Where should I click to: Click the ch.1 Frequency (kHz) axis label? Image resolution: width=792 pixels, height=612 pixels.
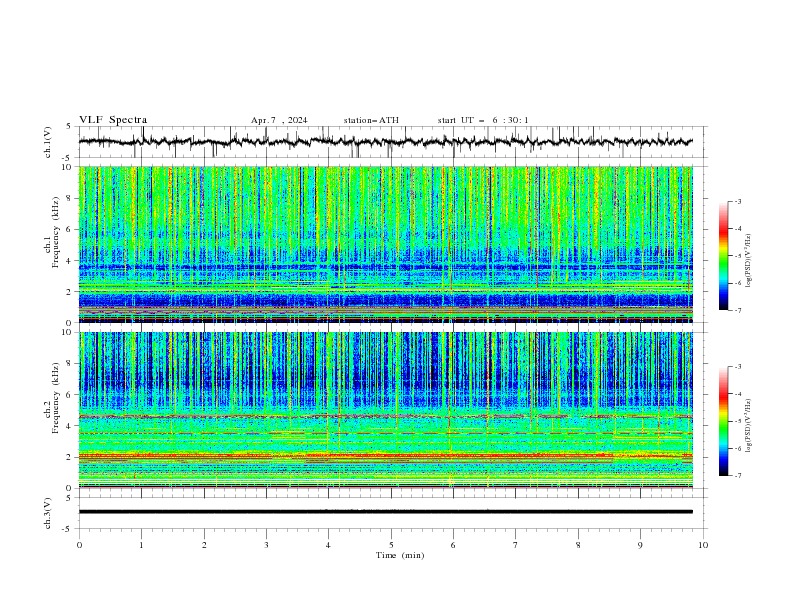[52, 233]
